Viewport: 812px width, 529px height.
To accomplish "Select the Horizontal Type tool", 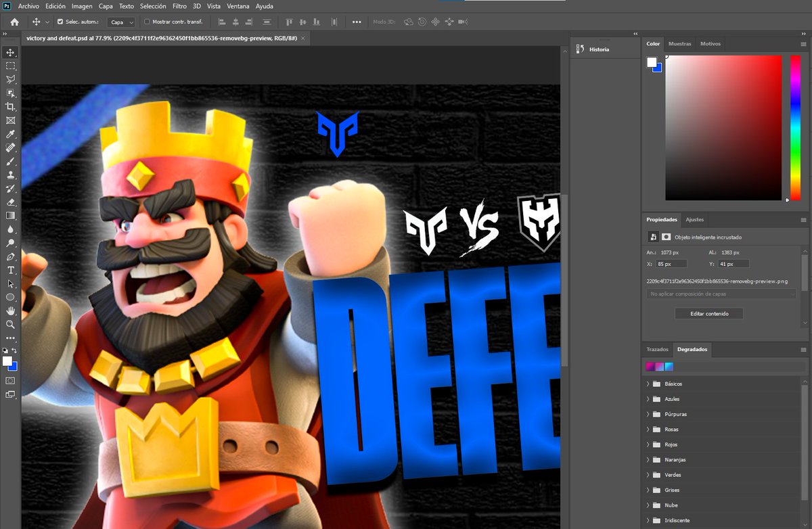I will click(10, 270).
